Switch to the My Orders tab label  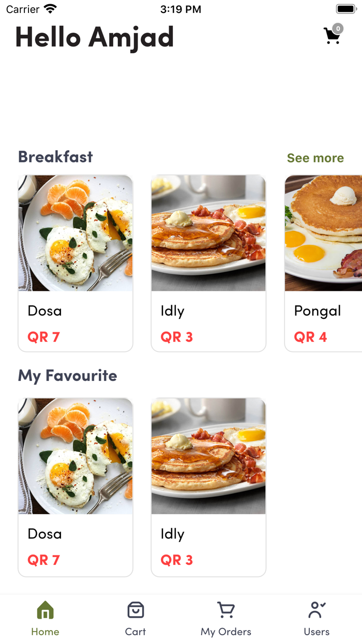(226, 632)
